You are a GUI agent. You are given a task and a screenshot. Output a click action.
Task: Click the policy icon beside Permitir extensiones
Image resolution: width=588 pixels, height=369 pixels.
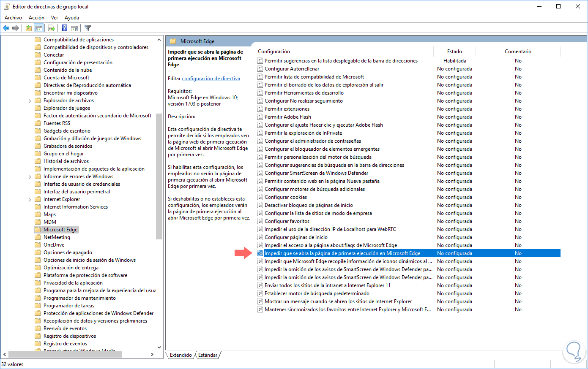pos(260,109)
